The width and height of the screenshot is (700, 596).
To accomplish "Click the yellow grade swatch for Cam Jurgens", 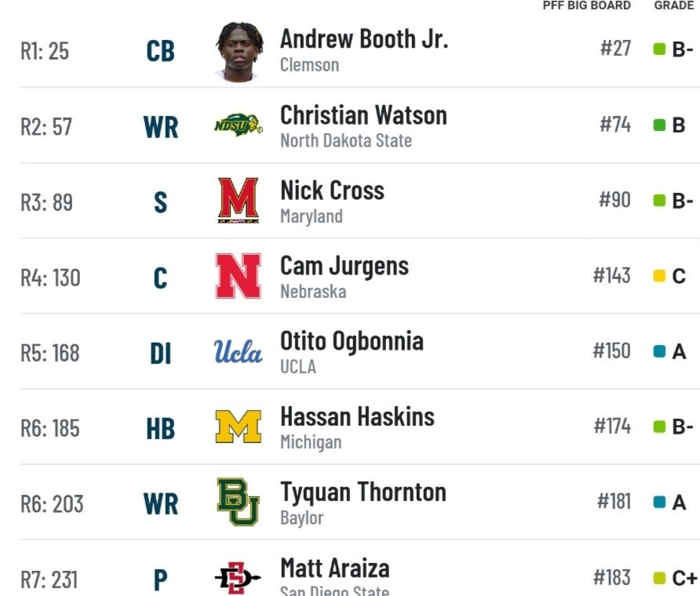I will (x=659, y=276).
